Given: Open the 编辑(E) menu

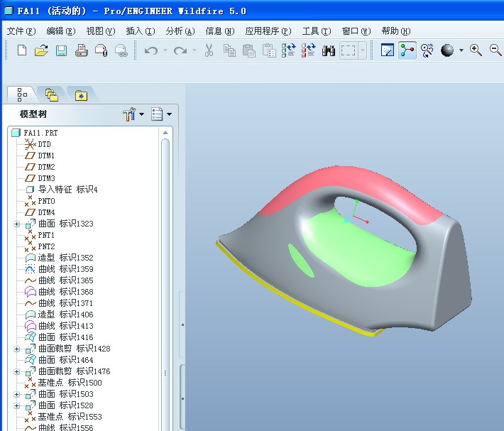Looking at the screenshot, I should [61, 31].
